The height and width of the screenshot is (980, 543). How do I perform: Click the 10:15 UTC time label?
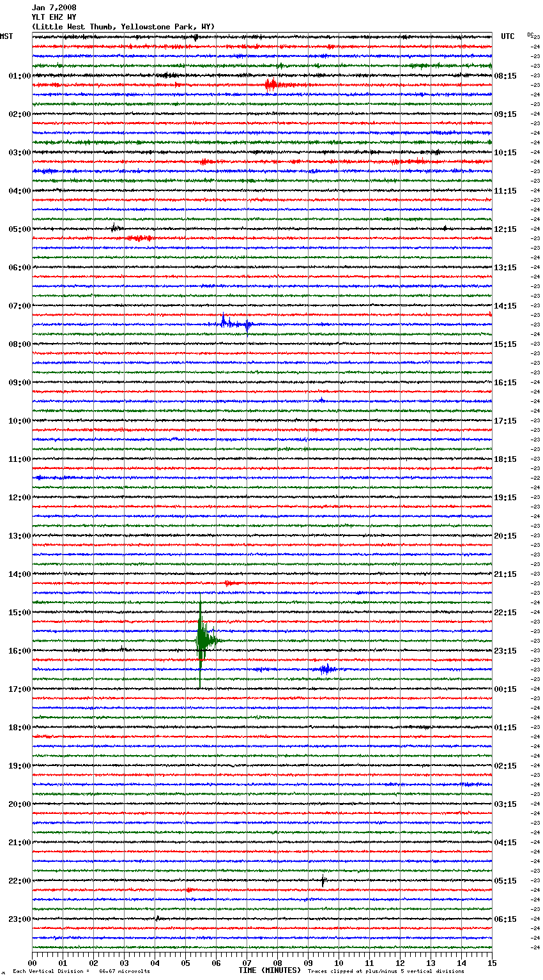[505, 153]
